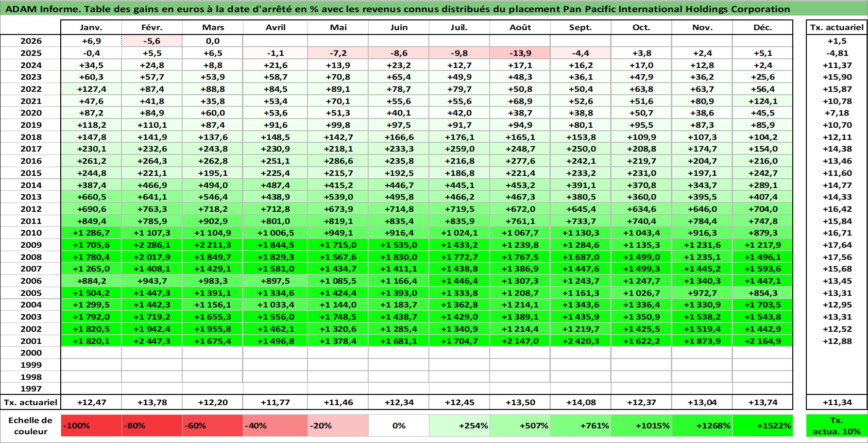Select the +11,46 May actuarial rate
868x443 pixels.
tap(338, 402)
